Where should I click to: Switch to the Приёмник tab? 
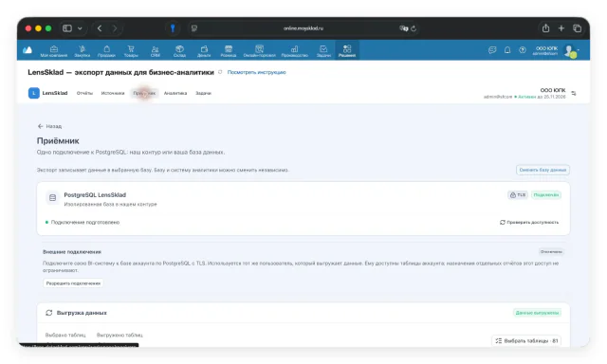coord(144,93)
